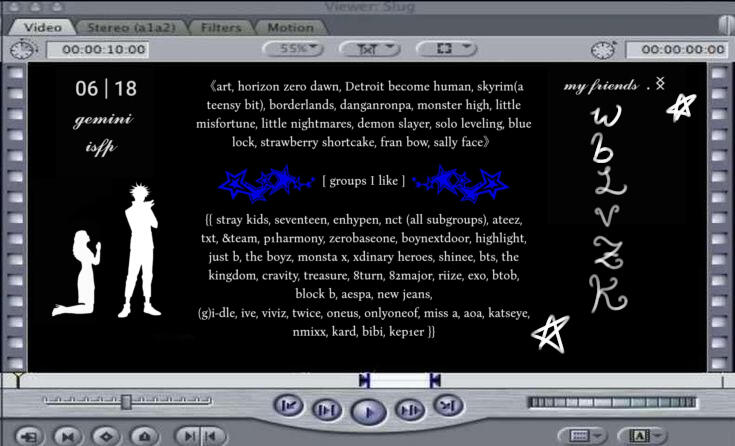Click the Match Frame button
This screenshot has width=735, height=446.
[x=30, y=436]
